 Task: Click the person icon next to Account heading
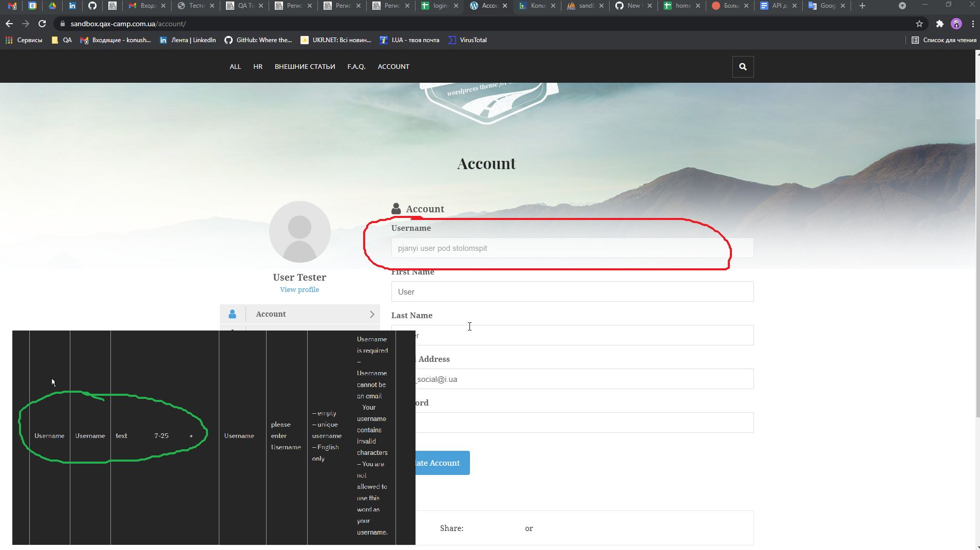pyautogui.click(x=395, y=208)
